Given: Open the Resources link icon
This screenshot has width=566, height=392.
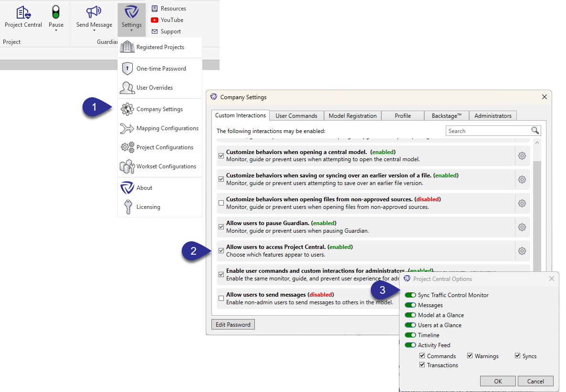Looking at the screenshot, I should (x=155, y=8).
